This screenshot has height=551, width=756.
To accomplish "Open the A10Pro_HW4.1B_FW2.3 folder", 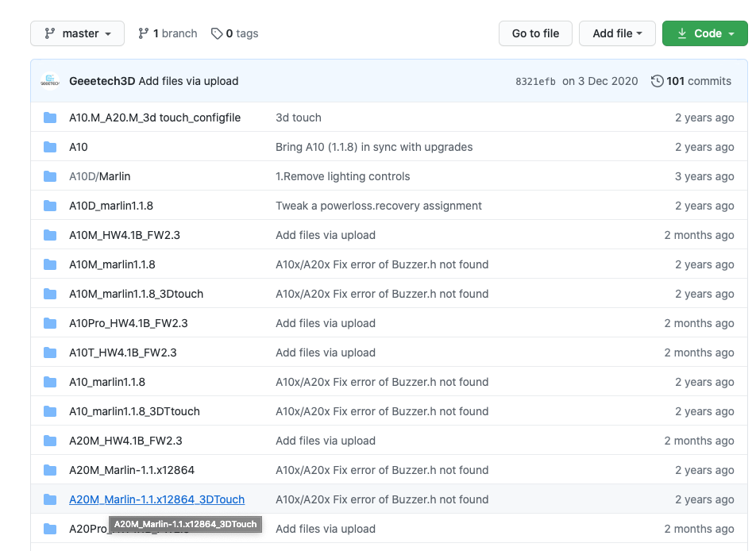I will pos(128,323).
